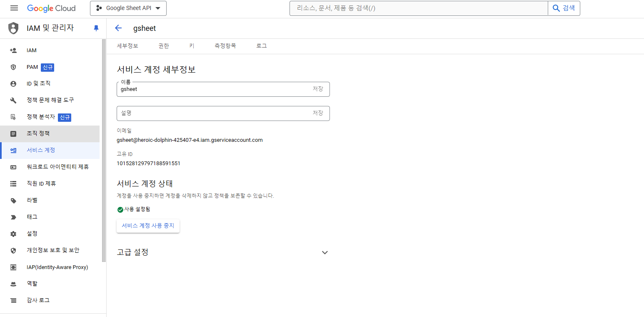644x317 pixels.
Task: Click the green 사용 설정됨 check icon
Action: [120, 209]
